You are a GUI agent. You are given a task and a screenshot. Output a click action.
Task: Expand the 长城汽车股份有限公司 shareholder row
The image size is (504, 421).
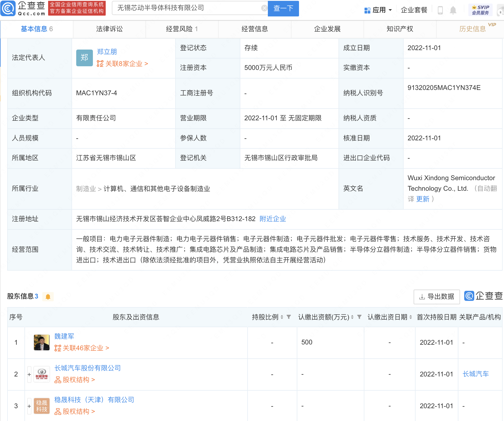click(29, 375)
